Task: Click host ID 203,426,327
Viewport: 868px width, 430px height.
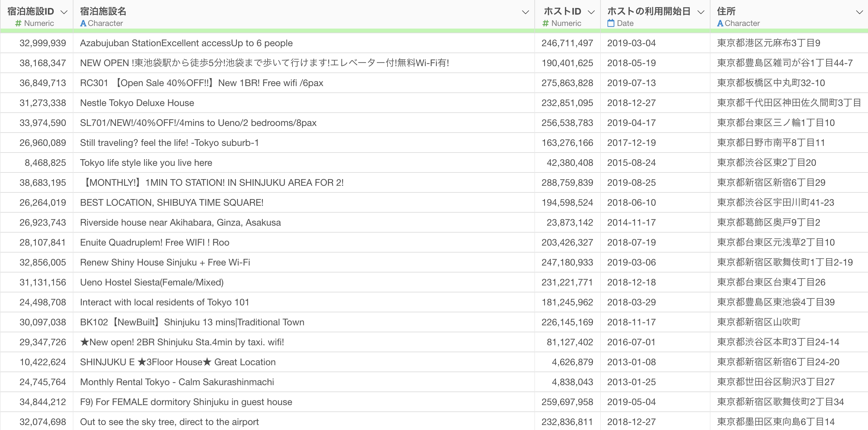Action: pos(567,242)
